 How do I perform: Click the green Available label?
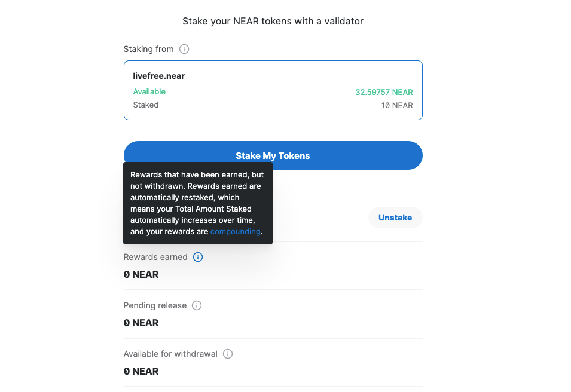coord(149,91)
